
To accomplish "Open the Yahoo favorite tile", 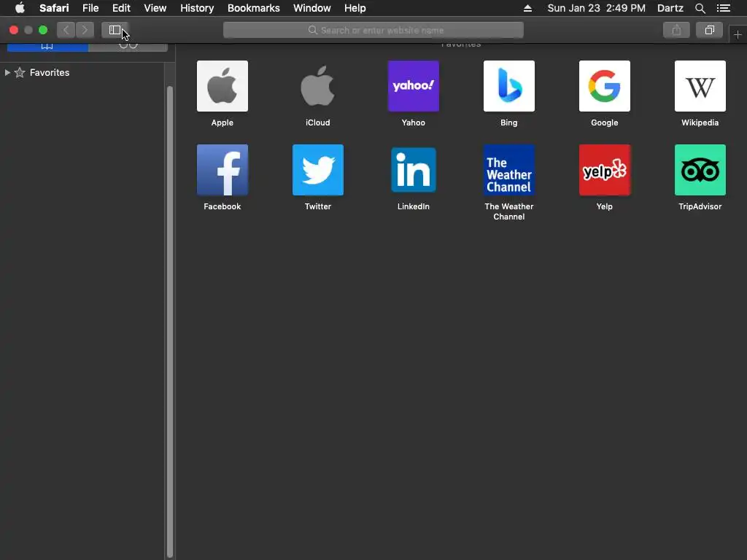I will click(414, 86).
